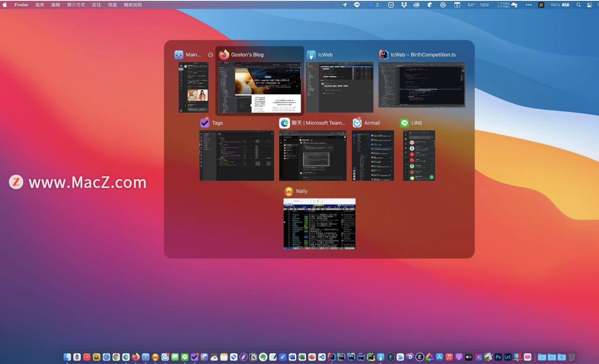Close the Main window with its minus button

point(210,55)
